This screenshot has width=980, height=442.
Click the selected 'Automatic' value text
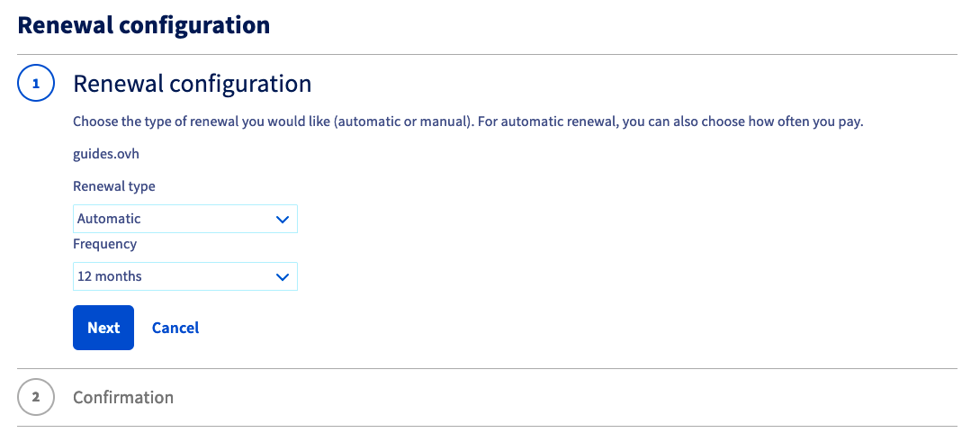(110, 219)
